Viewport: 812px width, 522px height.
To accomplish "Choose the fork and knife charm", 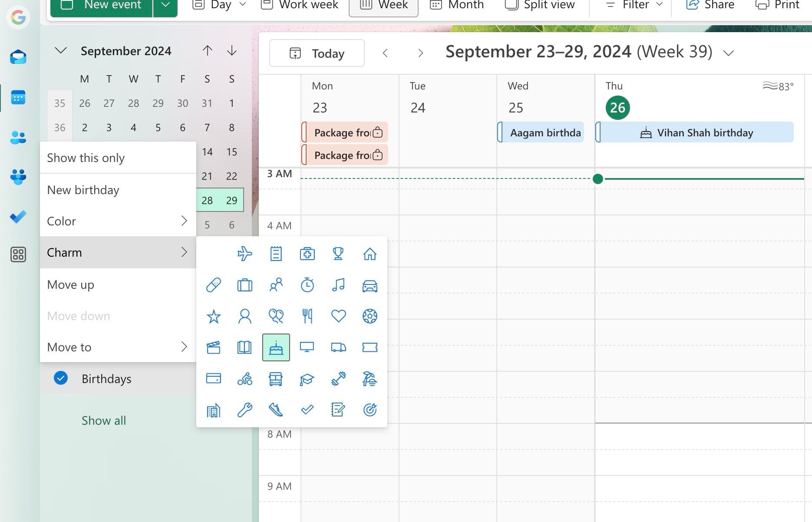I will 307,316.
